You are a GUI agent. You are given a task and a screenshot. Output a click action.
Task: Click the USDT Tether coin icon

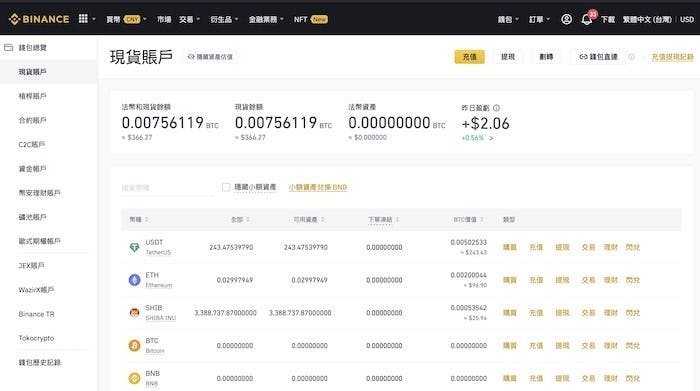point(134,247)
